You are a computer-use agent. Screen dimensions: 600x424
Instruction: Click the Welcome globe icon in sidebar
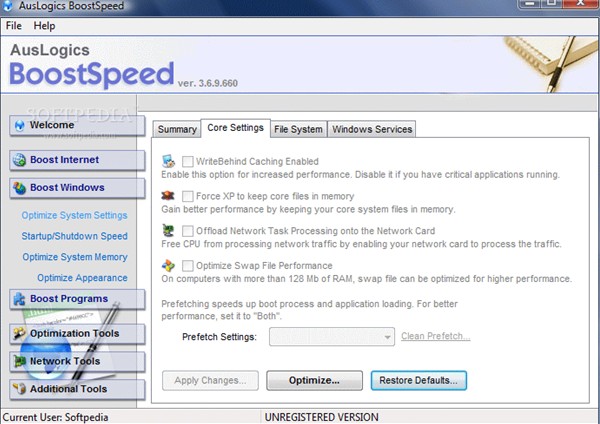[x=19, y=126]
